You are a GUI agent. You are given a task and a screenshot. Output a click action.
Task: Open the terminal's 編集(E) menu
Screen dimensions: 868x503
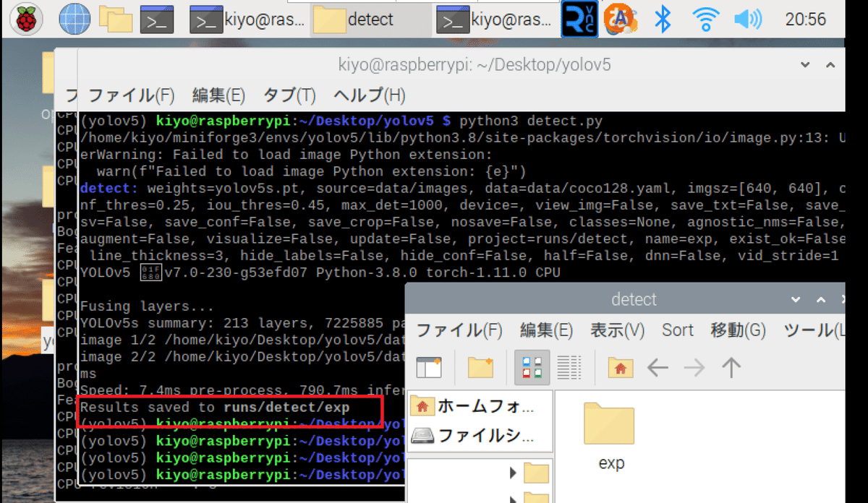(218, 95)
